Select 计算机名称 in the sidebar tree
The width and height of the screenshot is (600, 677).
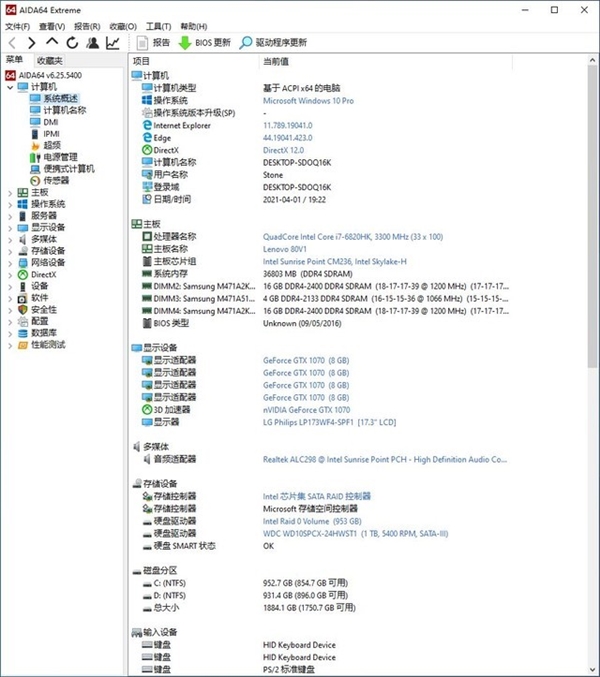click(x=65, y=110)
